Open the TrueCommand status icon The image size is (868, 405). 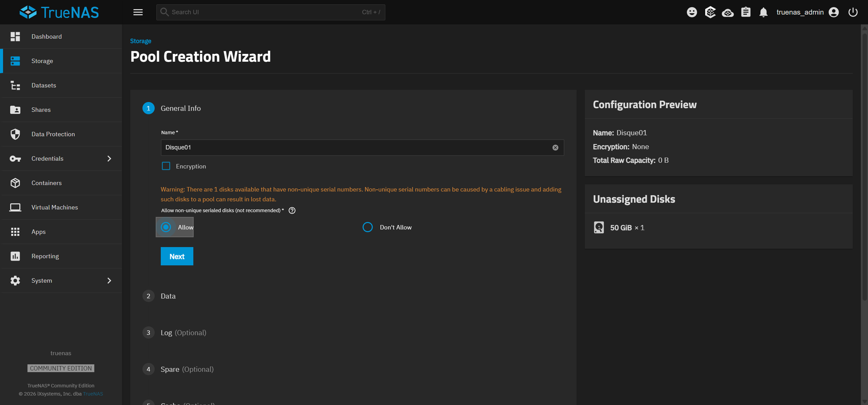point(710,12)
